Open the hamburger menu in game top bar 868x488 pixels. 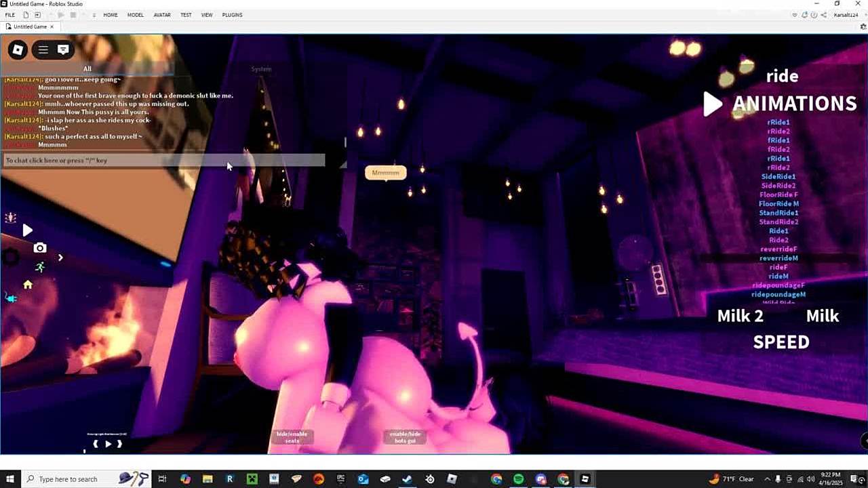(x=43, y=49)
